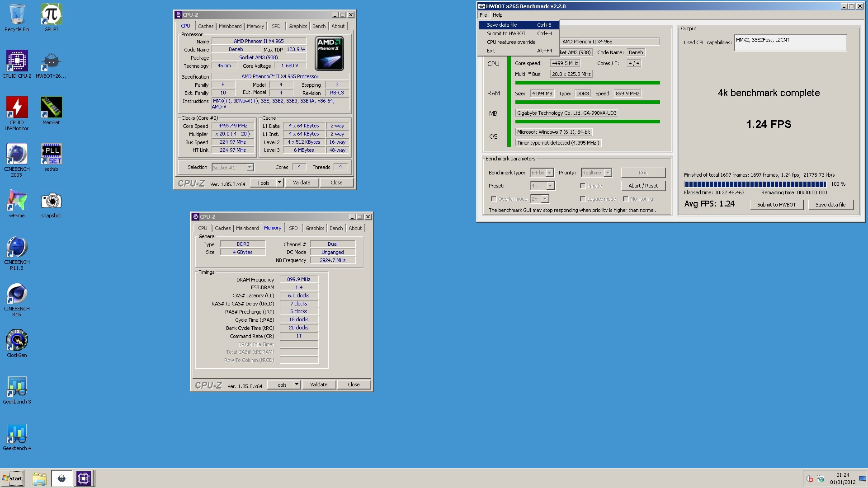Image resolution: width=868 pixels, height=488 pixels.
Task: Click the Abort / Reset button
Action: 643,186
